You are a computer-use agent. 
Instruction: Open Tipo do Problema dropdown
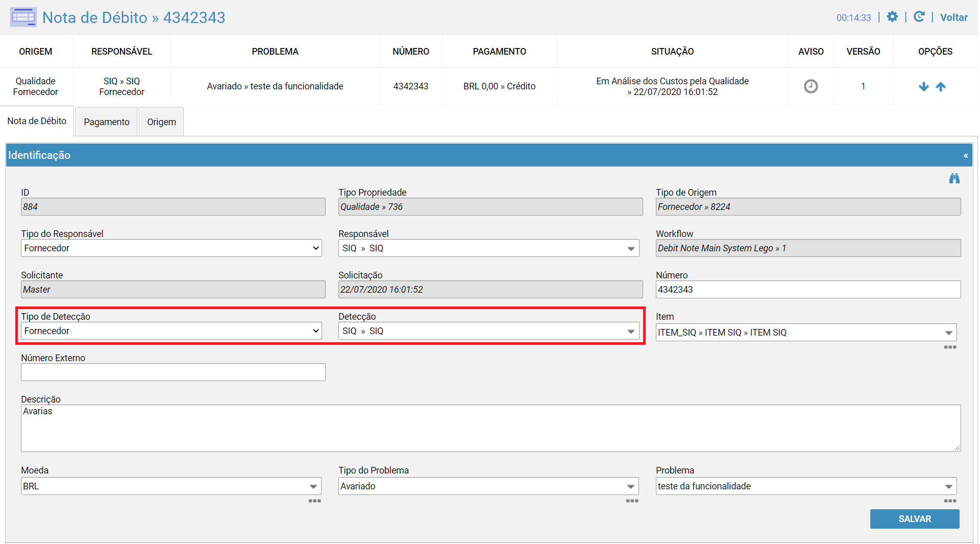coord(488,486)
